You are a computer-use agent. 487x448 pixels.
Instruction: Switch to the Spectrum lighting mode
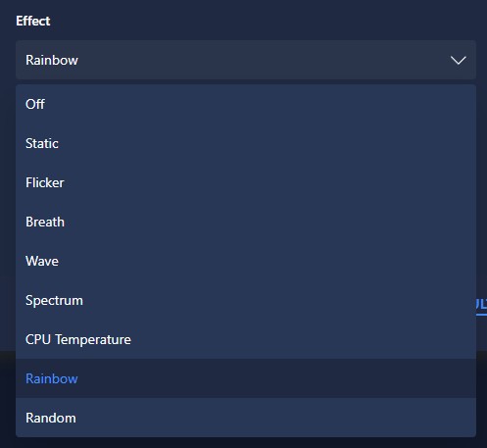click(x=246, y=300)
